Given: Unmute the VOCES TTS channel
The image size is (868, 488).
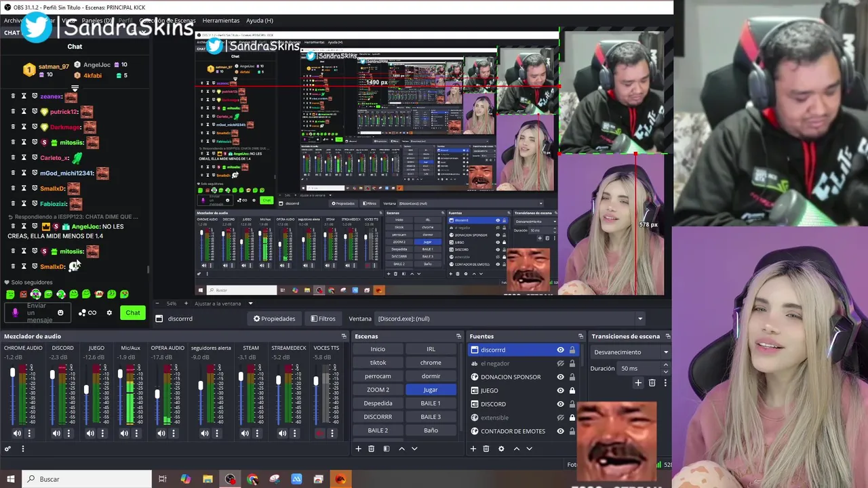Looking at the screenshot, I should 320,433.
